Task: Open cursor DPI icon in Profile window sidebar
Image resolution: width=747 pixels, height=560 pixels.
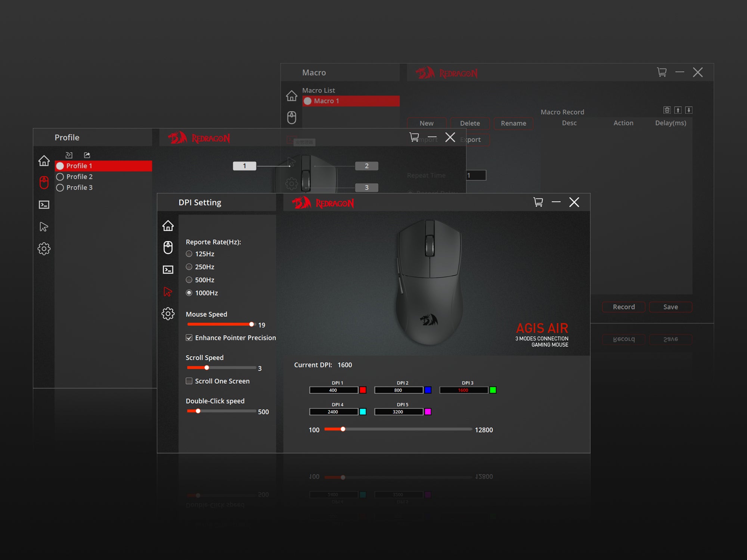Action: pos(44,227)
